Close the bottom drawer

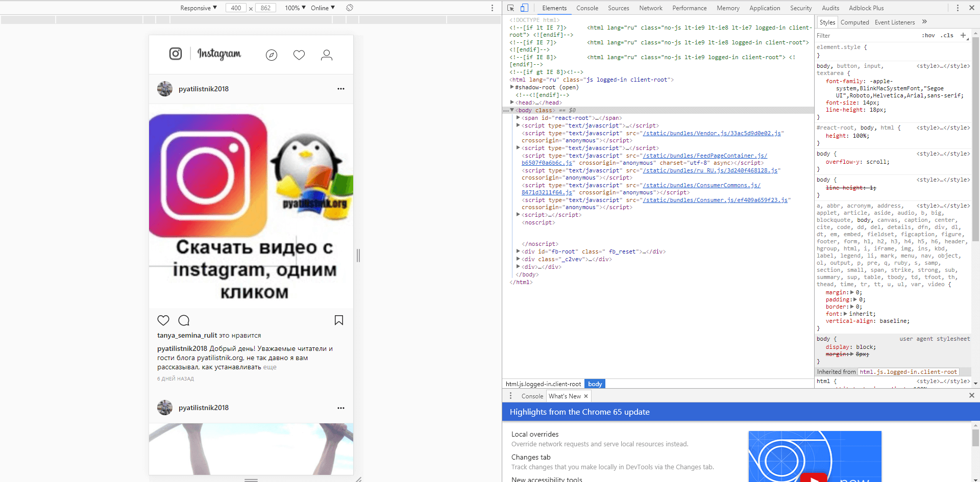tap(972, 395)
